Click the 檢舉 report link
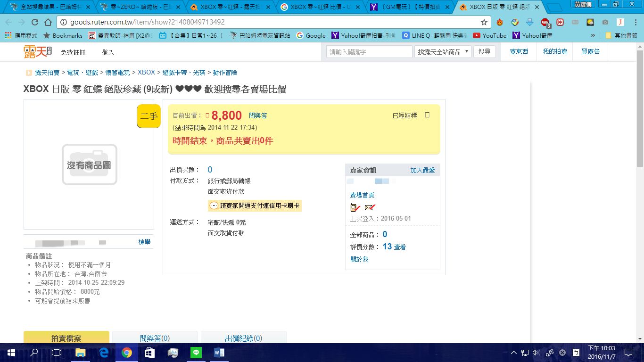Screen dimensions: 644x362 click(144, 242)
